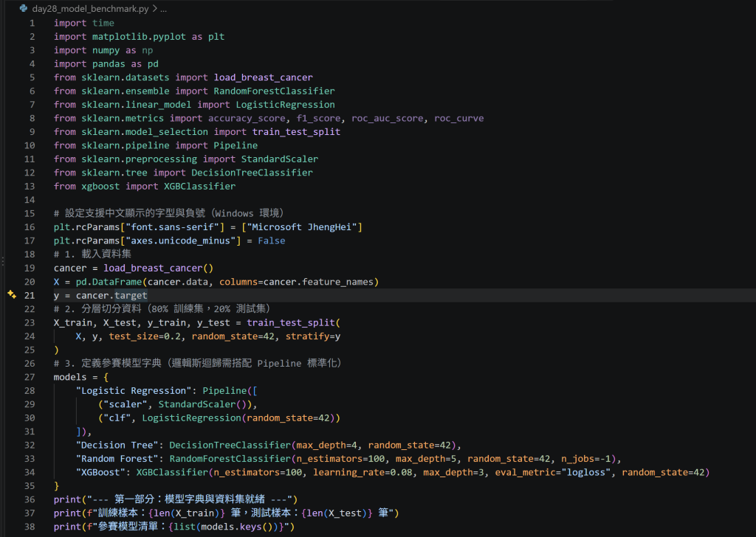Click the "clf" string on line 30

coord(117,418)
